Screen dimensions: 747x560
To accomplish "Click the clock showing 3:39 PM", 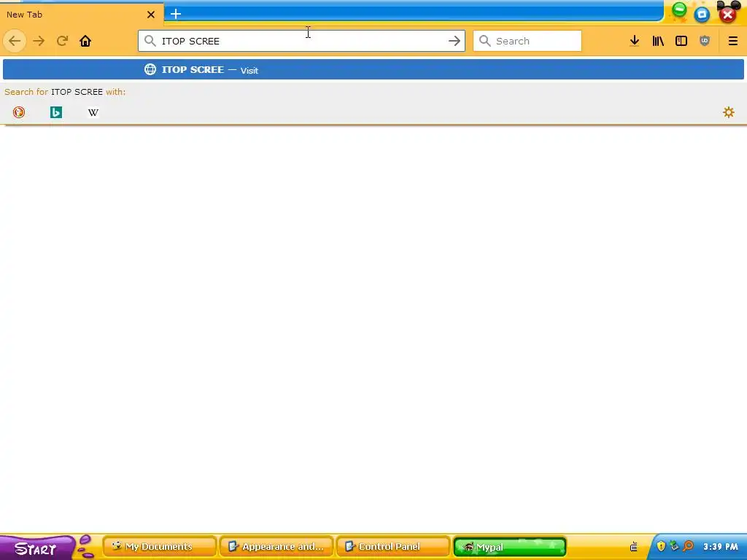I will [x=721, y=547].
